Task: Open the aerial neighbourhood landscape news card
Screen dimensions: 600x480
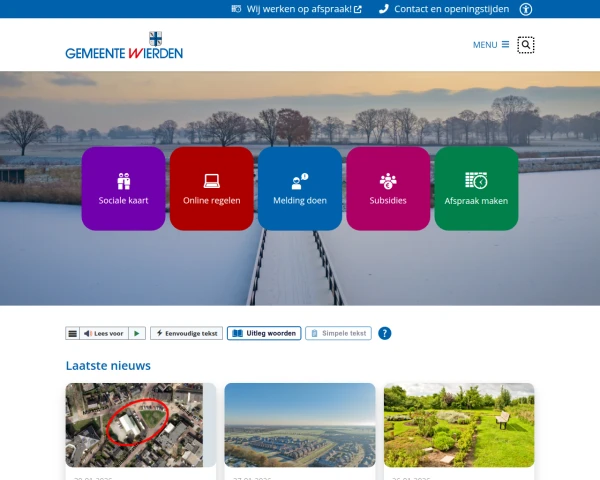Action: (x=300, y=425)
